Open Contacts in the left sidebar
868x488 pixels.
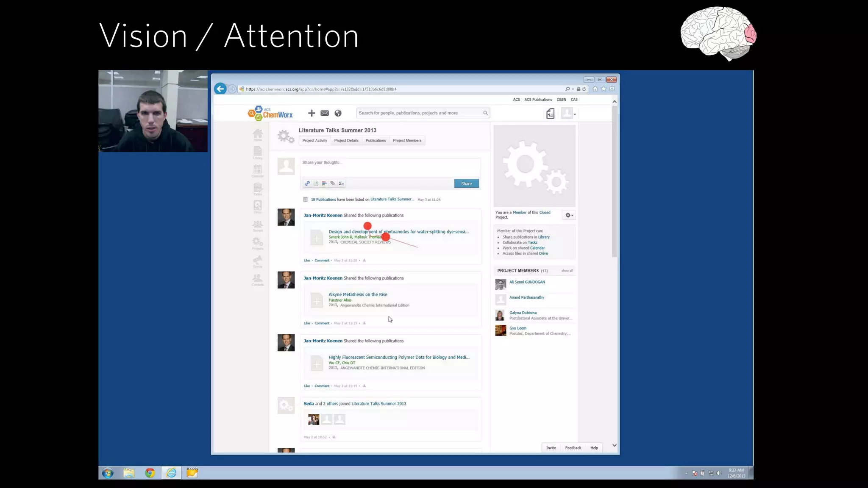point(258,280)
